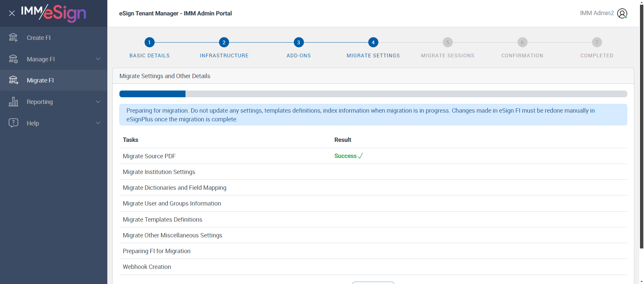Screen dimensions: 644x284
Task: Go to the Basic Details step label
Action: [x=150, y=56]
